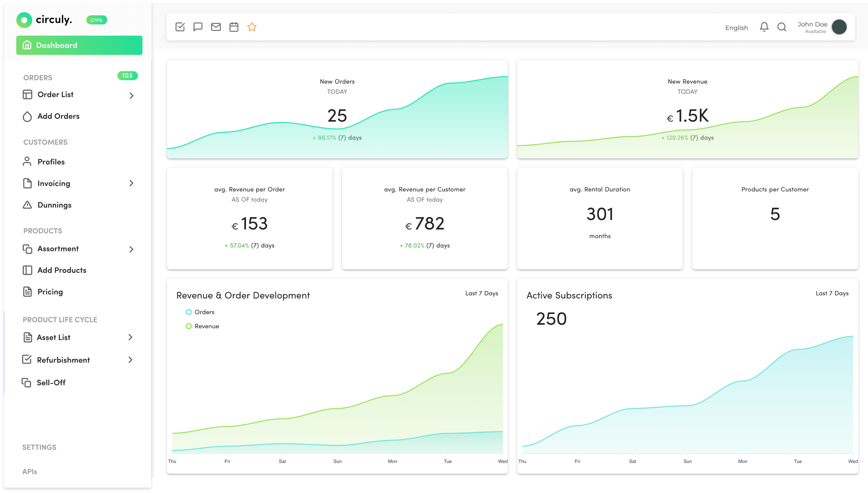Click the circuly logo icon

click(x=24, y=20)
